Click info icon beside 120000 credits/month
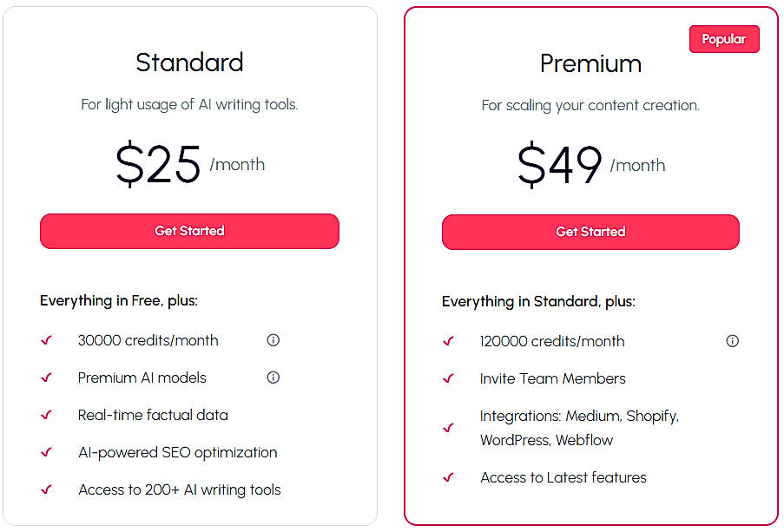This screenshot has width=784, height=532. tap(732, 341)
